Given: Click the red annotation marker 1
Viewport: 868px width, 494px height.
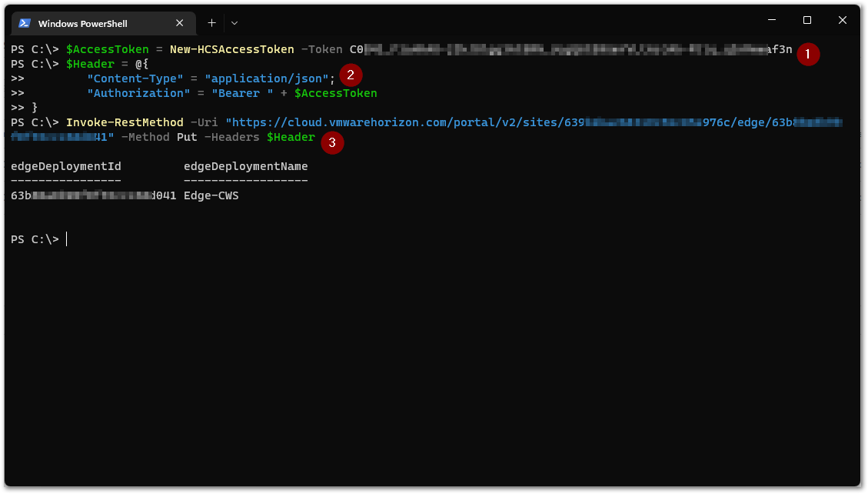Looking at the screenshot, I should [x=808, y=55].
